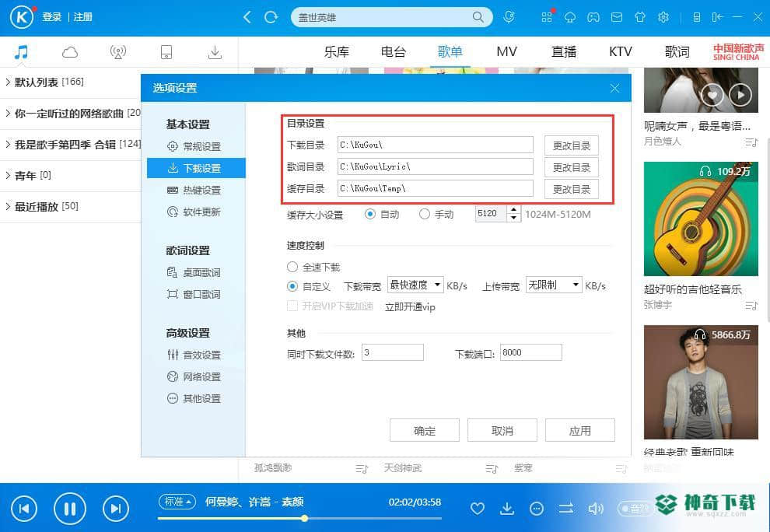This screenshot has height=532, width=770.
Task: Download the current song from player bar
Action: [x=507, y=509]
